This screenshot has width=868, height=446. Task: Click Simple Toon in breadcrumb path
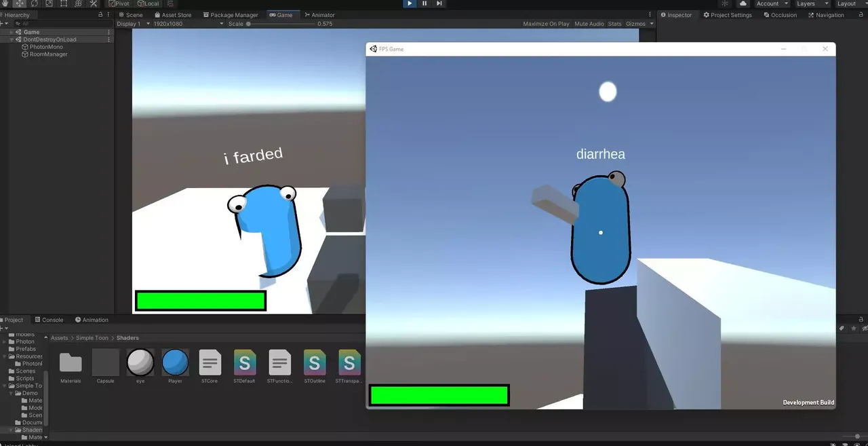92,338
